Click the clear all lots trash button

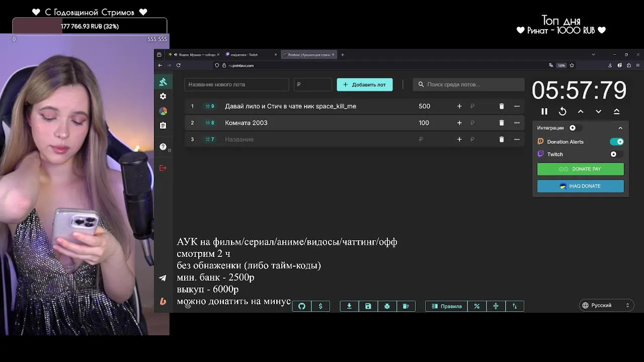(x=406, y=306)
